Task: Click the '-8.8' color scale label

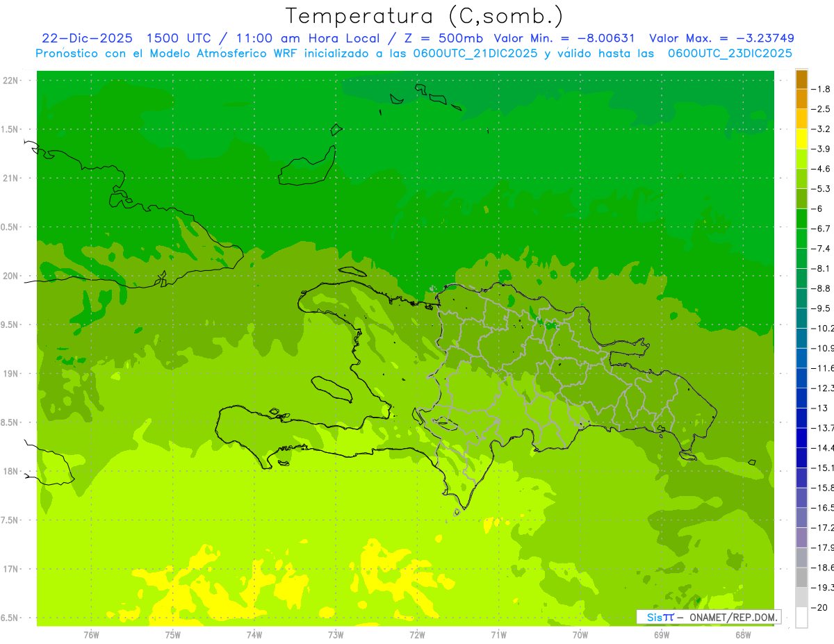Action: (820, 288)
